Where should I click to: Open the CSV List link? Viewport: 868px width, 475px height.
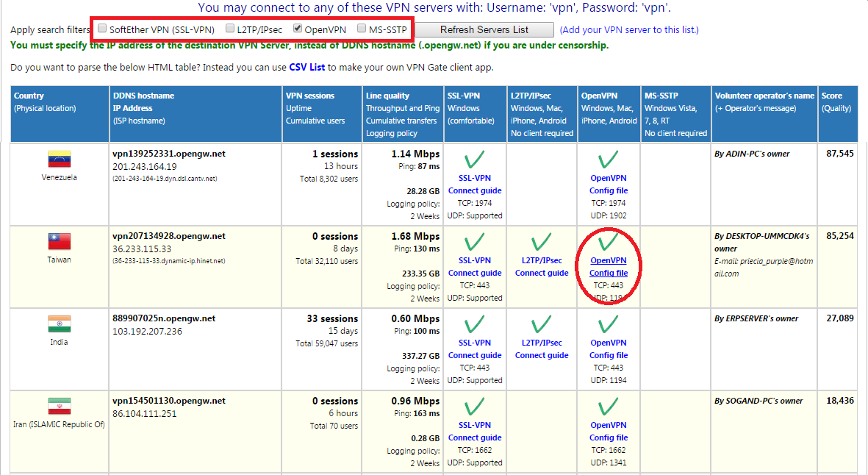pyautogui.click(x=306, y=67)
